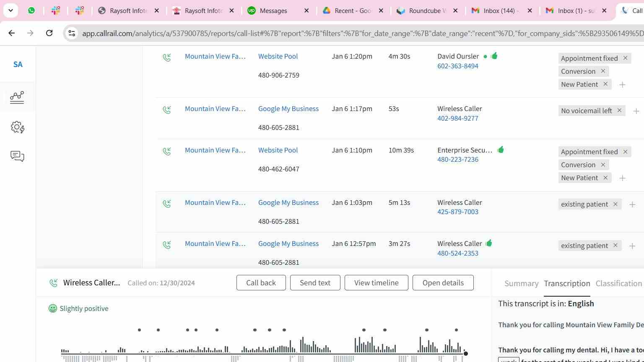Remove 'existing patient' tag on 1:03pm call
This screenshot has height=362, width=644.
click(x=615, y=204)
